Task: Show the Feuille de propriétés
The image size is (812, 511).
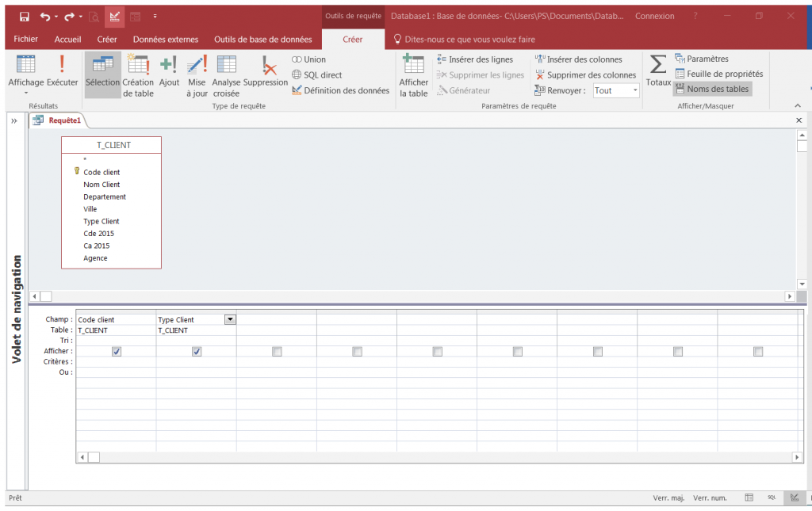Action: click(718, 74)
